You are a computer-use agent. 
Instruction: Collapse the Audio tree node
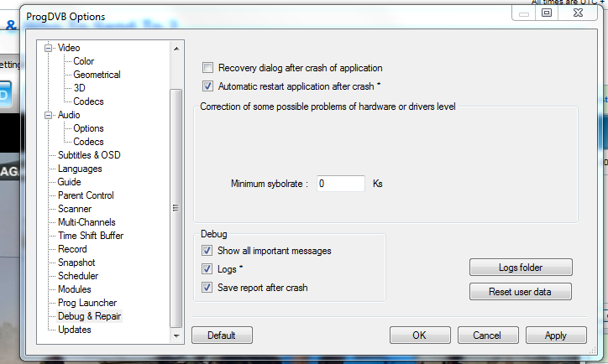pos(49,115)
